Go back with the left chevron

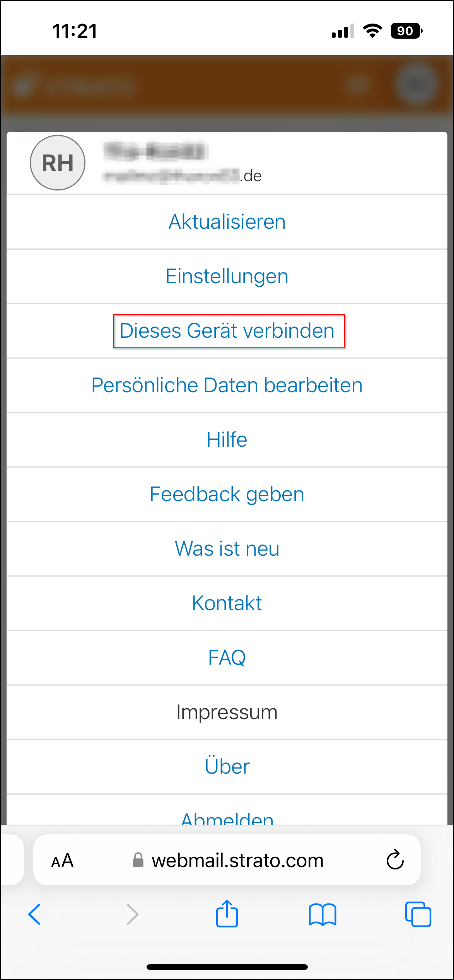point(35,915)
